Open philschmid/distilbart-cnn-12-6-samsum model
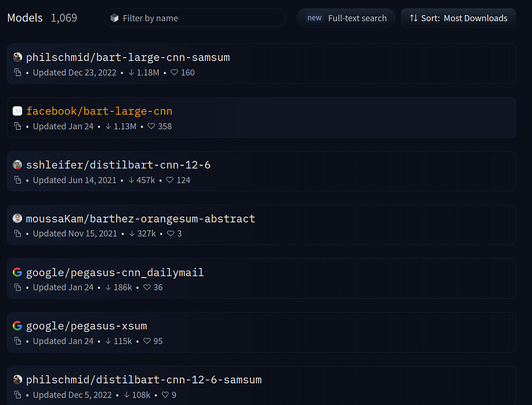 pyautogui.click(x=144, y=380)
